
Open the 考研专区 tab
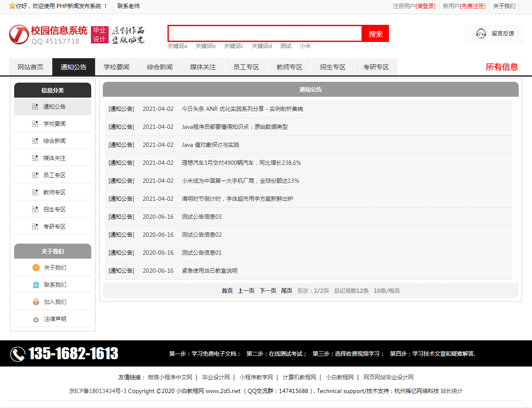(376, 67)
